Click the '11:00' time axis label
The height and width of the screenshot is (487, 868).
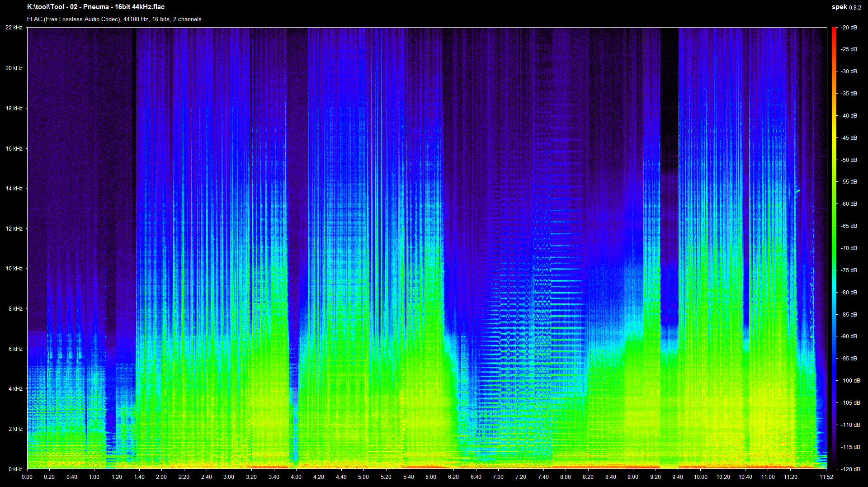768,477
